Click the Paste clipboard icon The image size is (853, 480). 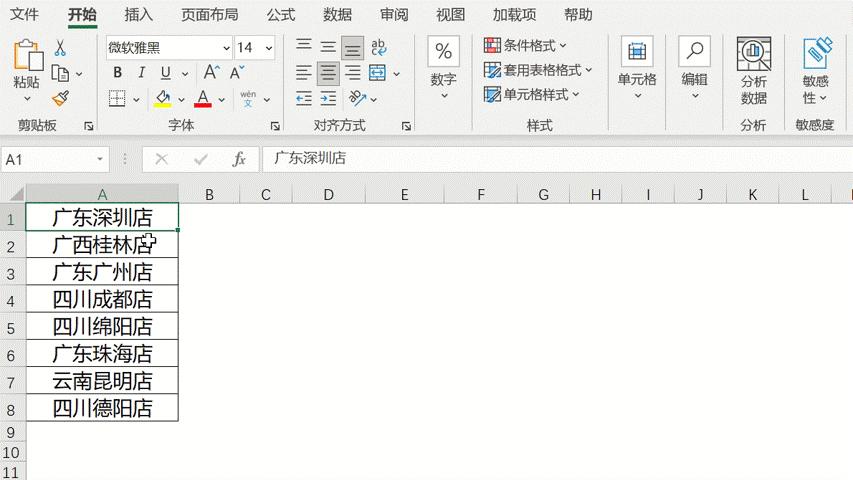pyautogui.click(x=28, y=55)
